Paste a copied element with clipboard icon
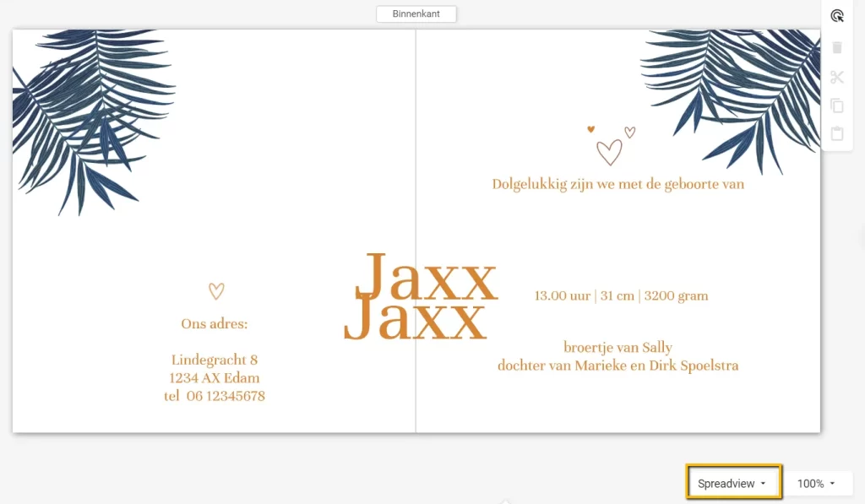 (x=837, y=133)
